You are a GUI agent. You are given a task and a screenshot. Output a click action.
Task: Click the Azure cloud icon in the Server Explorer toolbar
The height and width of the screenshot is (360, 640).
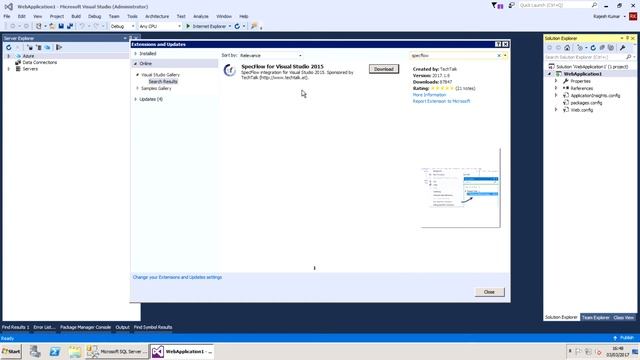(48, 47)
